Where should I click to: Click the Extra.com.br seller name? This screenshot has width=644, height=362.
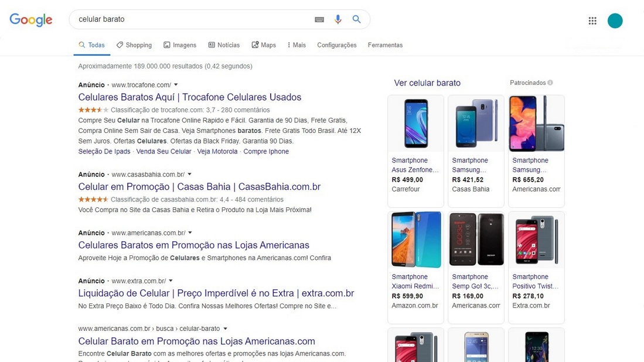[x=531, y=305]
